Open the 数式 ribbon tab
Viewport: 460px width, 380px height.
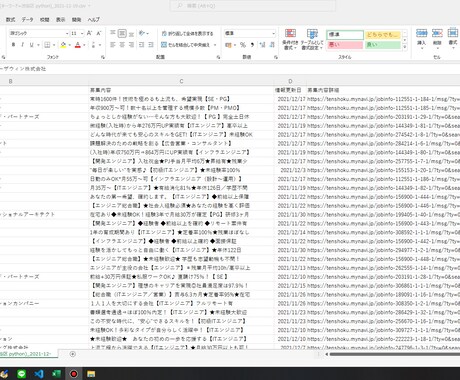point(10,20)
